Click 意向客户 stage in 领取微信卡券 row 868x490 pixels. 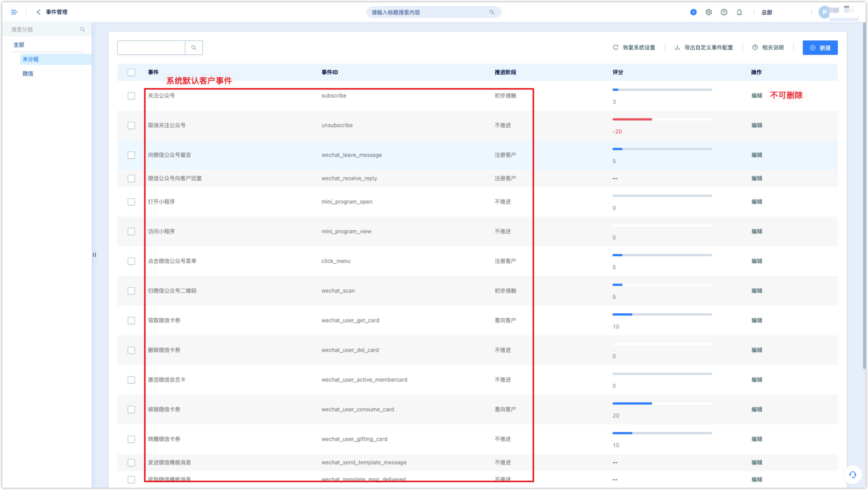click(505, 320)
